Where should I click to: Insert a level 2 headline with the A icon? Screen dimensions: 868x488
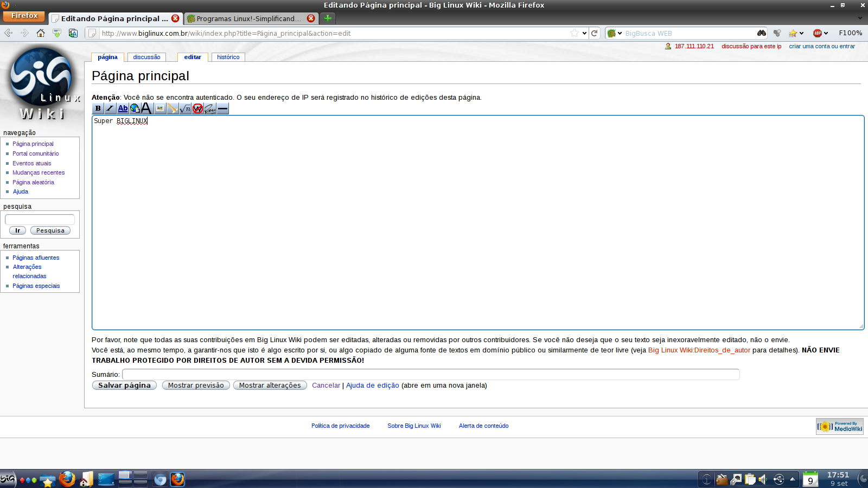pyautogui.click(x=147, y=108)
